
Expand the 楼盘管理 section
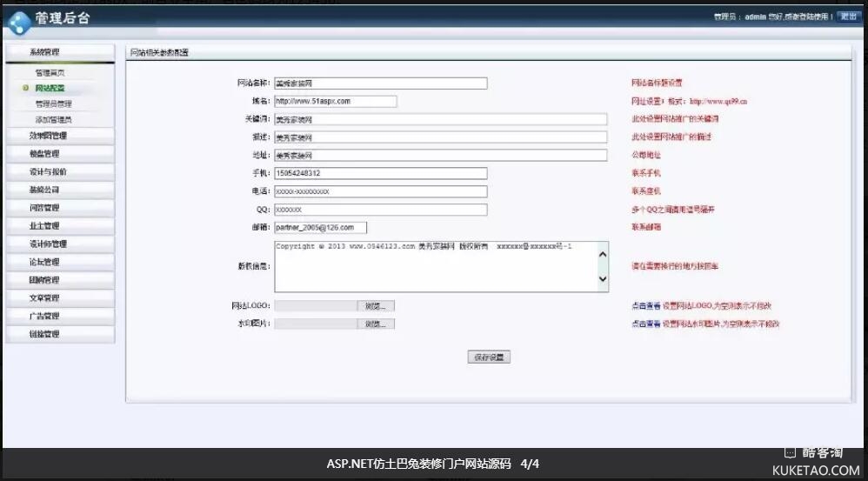(60, 154)
